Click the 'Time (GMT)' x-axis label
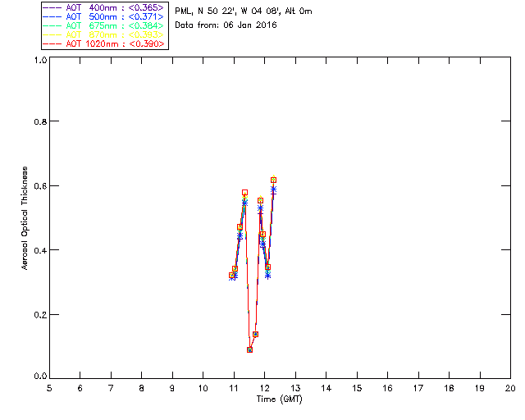The height and width of the screenshot is (420, 525). pos(279,399)
